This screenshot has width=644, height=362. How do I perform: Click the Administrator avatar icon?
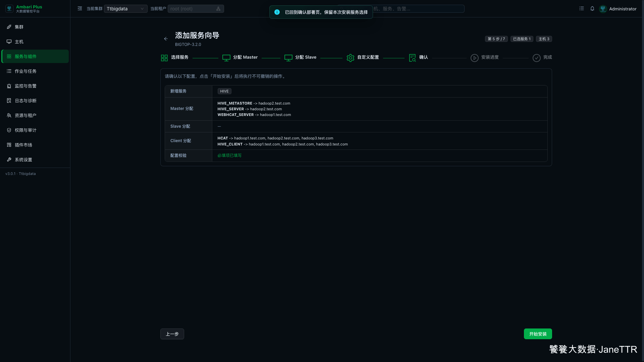click(603, 9)
